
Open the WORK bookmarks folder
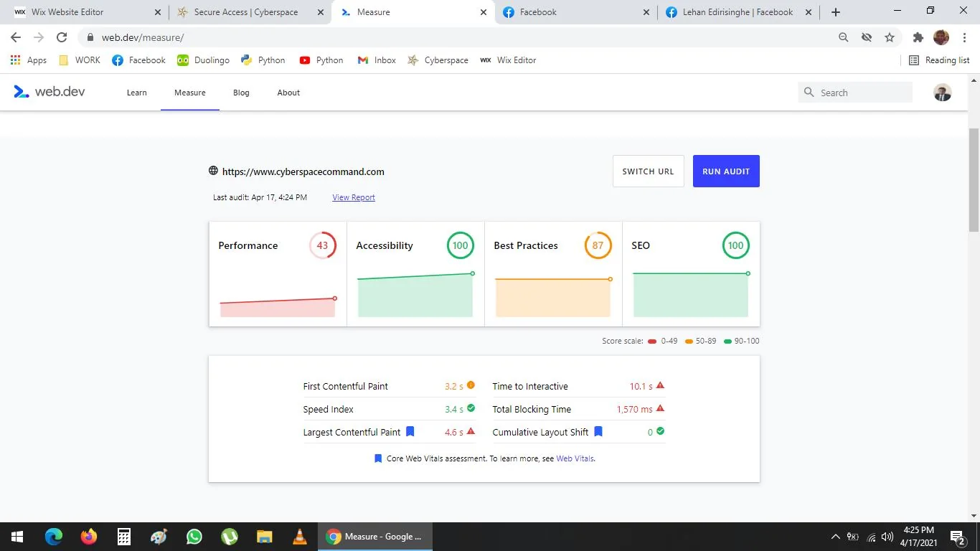(80, 60)
